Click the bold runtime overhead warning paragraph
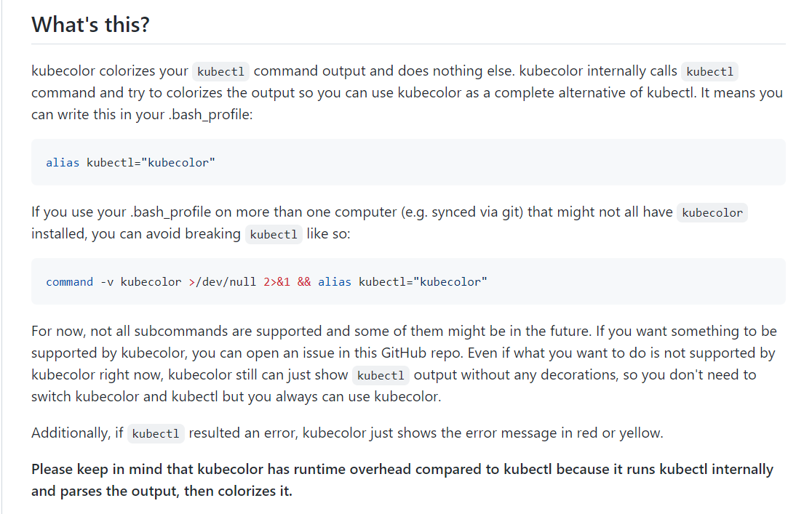 402,480
